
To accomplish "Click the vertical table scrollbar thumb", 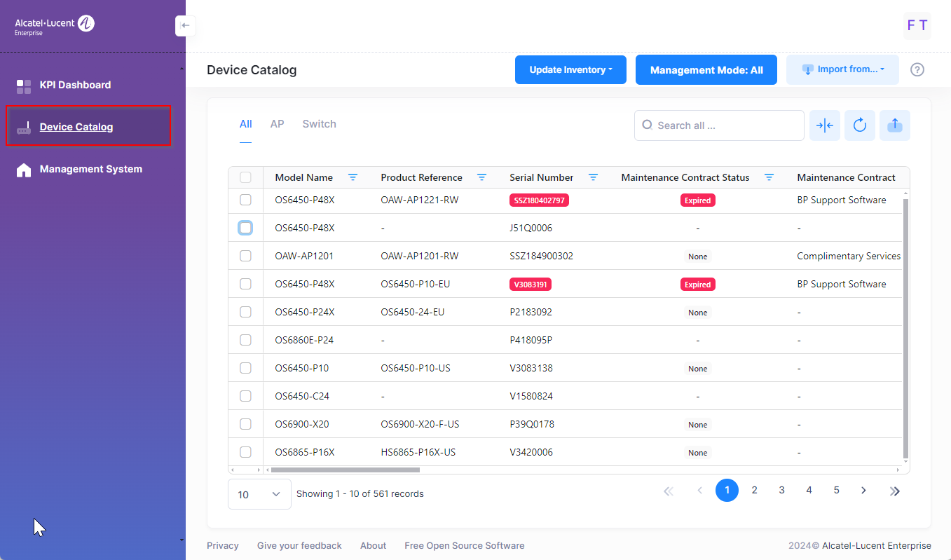I will coord(906,328).
